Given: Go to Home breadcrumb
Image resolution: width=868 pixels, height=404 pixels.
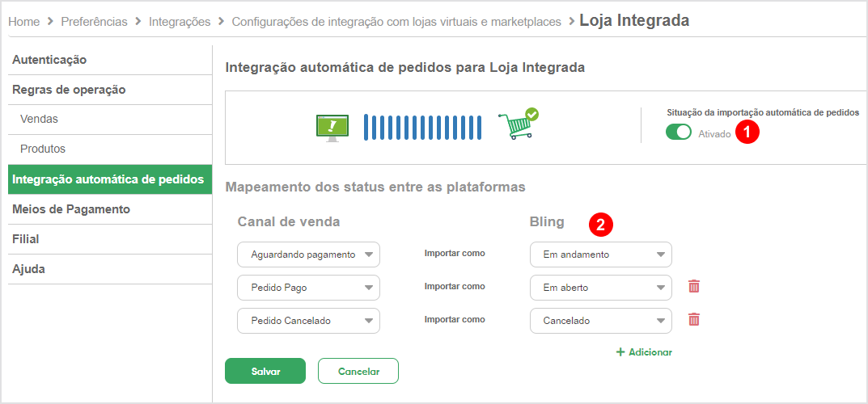Looking at the screenshot, I should click(23, 22).
